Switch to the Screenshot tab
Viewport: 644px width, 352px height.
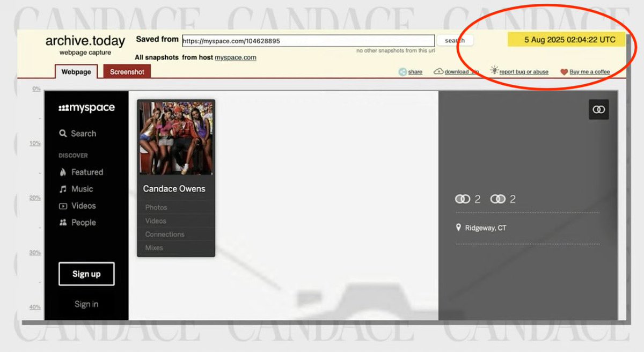127,72
